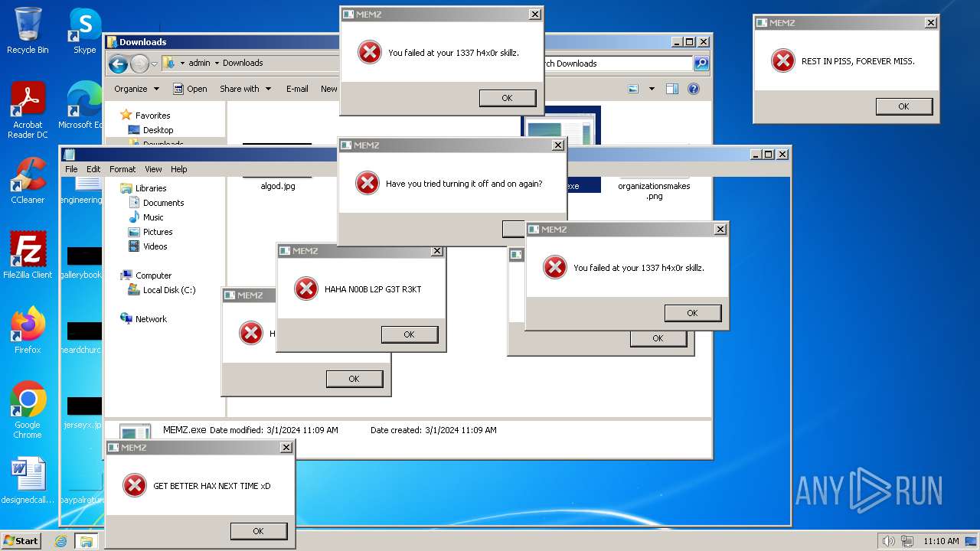The height and width of the screenshot is (551, 980).
Task: Click the network icon in system tray
Action: pos(906,541)
